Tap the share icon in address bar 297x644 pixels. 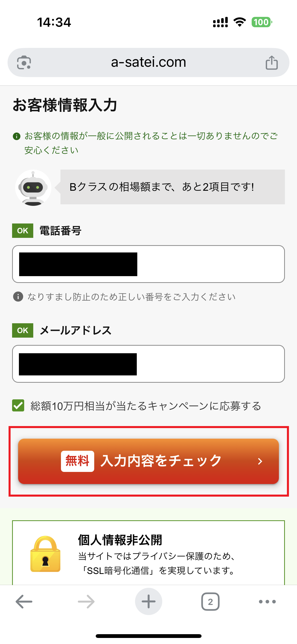pos(272,62)
